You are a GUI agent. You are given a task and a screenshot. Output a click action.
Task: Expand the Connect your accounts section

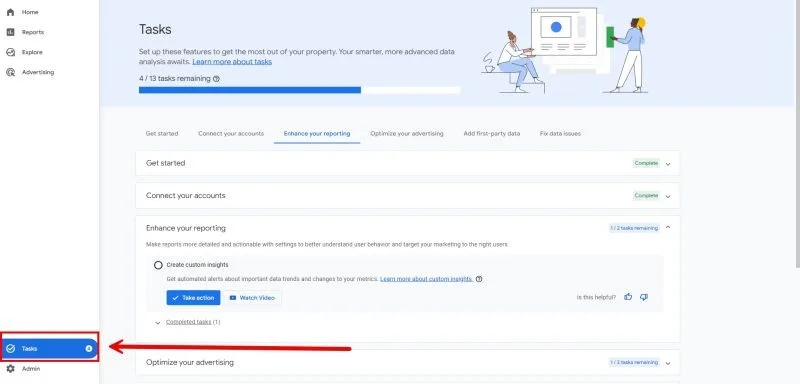pyautogui.click(x=668, y=196)
